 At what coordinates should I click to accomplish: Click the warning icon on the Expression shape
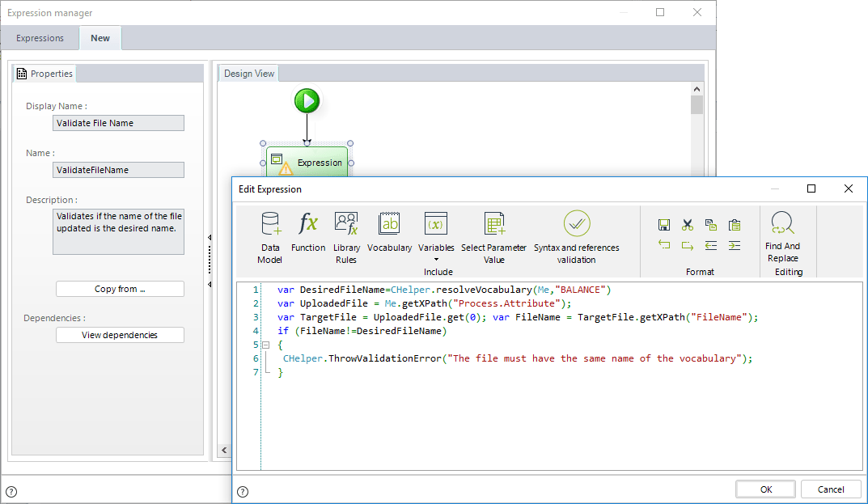tap(287, 168)
